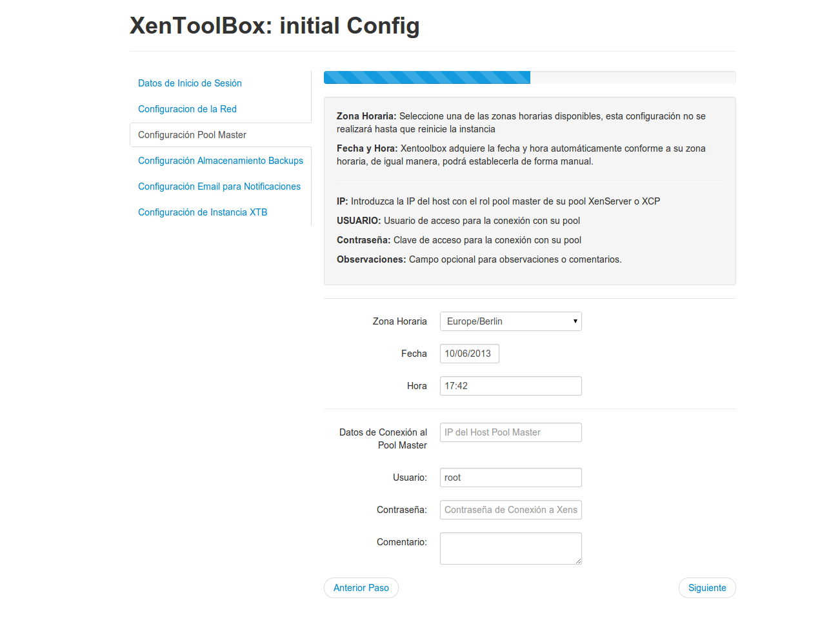Click the Zona Horaria dropdown arrow
This screenshot has width=840, height=624.
tap(575, 321)
